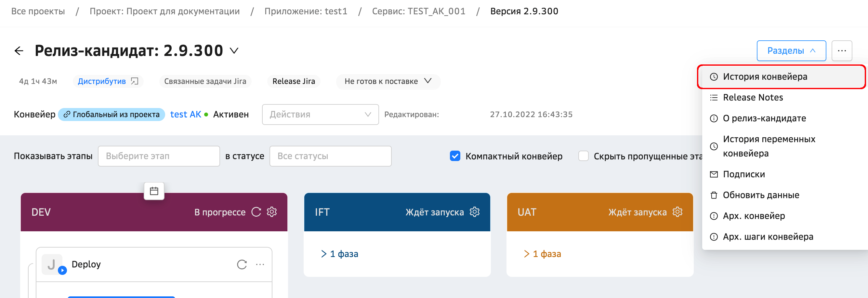This screenshot has height=298, width=868.
Task: Enable Скрыть пропущенные этапы checkbox
Action: coord(583,156)
